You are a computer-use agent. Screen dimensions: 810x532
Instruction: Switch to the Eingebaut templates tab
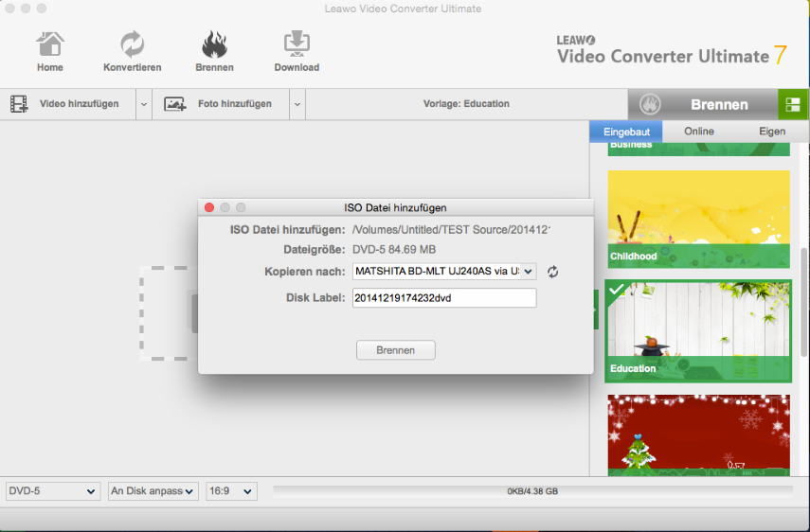pos(626,132)
